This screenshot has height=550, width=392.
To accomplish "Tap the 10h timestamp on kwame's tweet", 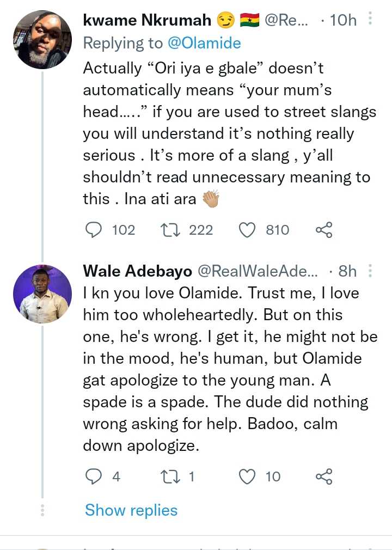I will pyautogui.click(x=343, y=21).
